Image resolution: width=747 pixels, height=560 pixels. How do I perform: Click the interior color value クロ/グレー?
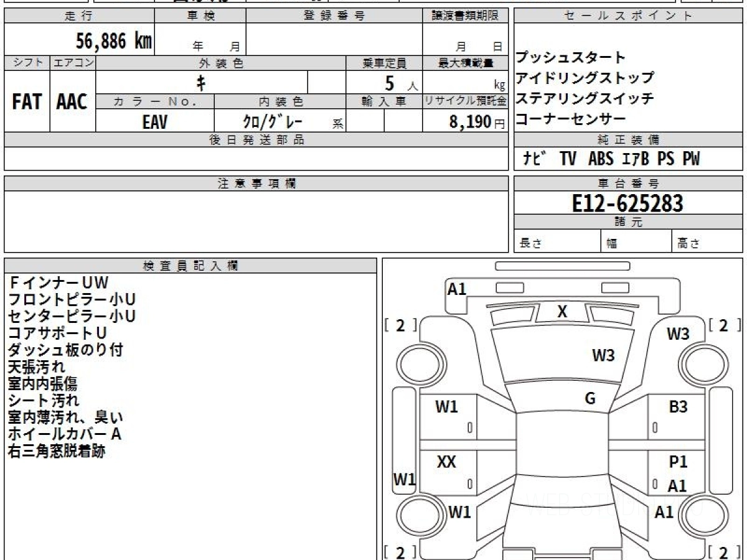272,121
